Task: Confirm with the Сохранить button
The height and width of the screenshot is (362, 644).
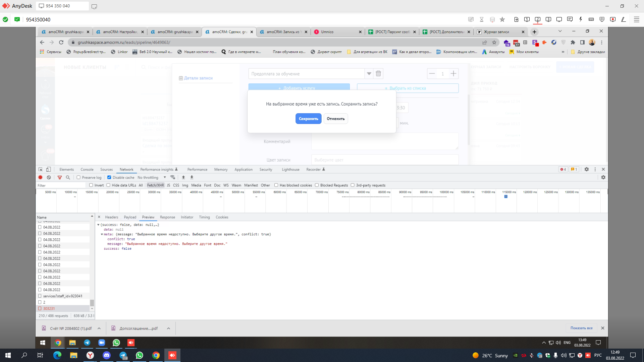Action: point(308,119)
